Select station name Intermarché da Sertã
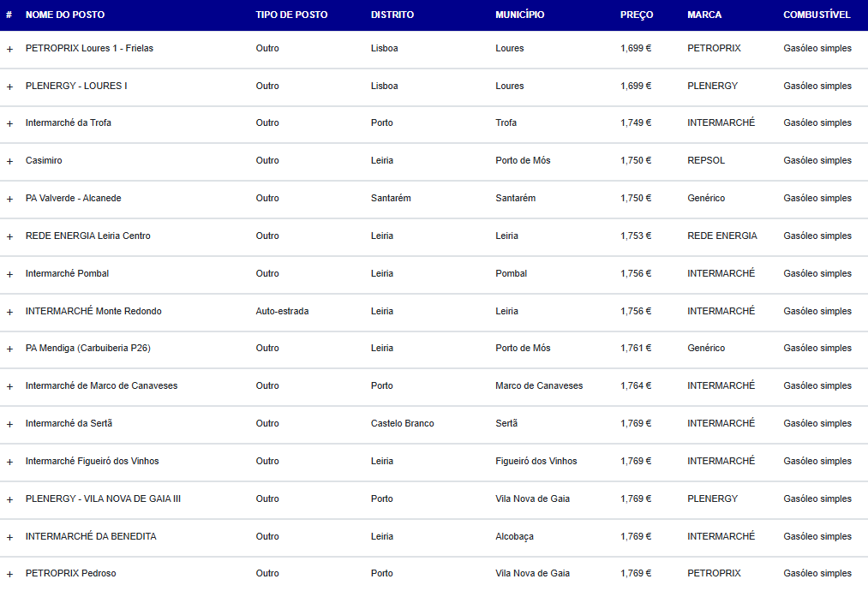Viewport: 868px width, 591px height. pos(69,423)
